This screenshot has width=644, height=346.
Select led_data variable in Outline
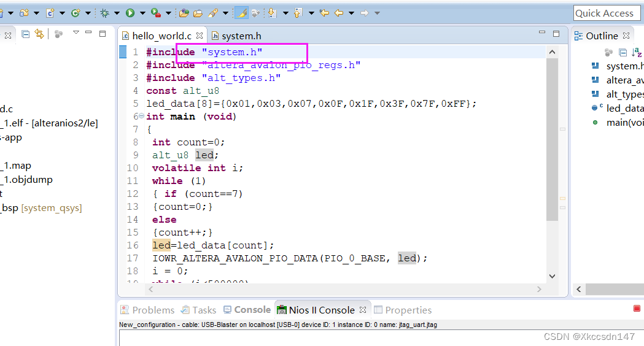618,109
